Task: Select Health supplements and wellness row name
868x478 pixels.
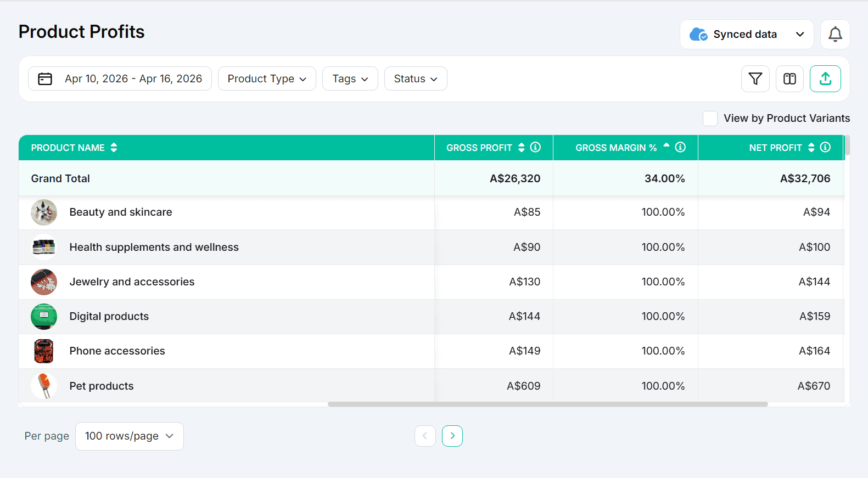Action: 154,248
